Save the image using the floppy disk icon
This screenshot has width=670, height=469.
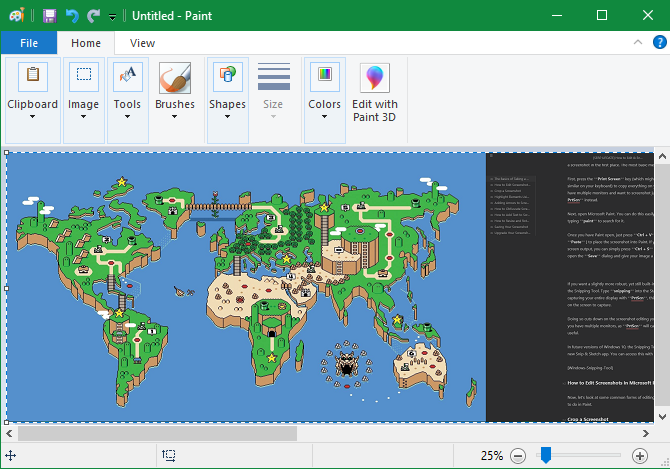[50, 16]
